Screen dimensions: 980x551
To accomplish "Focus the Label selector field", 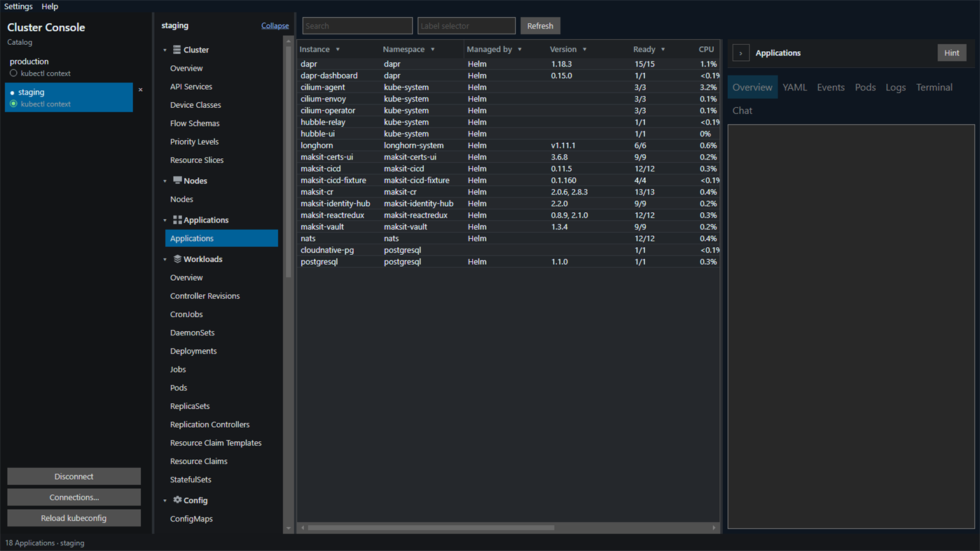I will [x=467, y=26].
